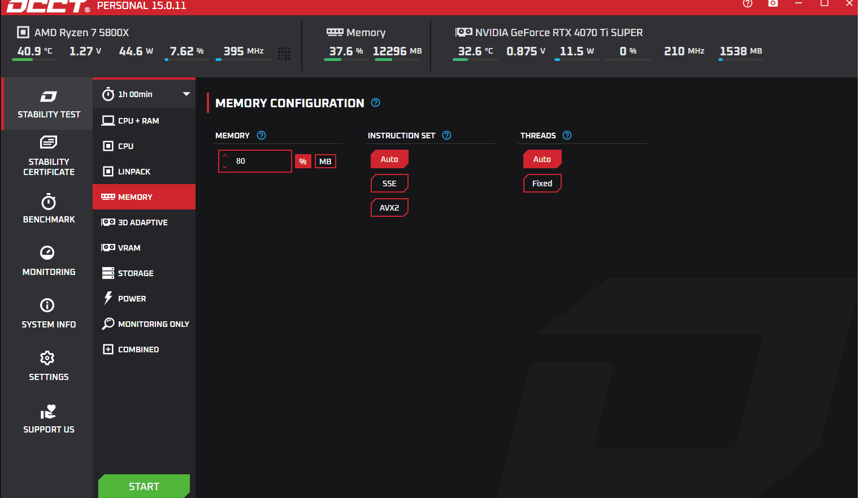Click the GPU voltage reading 0.875 V
The height and width of the screenshot is (498, 868).
tap(526, 51)
